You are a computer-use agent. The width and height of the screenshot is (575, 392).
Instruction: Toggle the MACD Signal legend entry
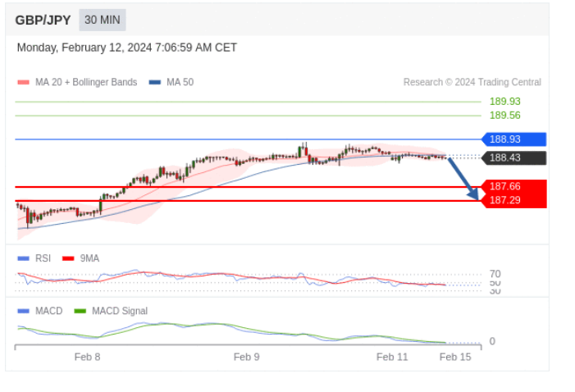[x=111, y=311]
